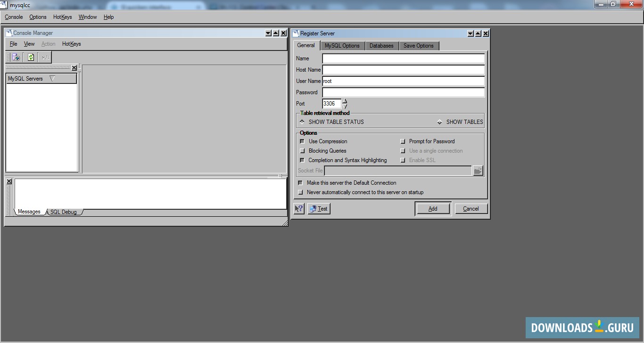Grab the Console Manager toolbar handle
The width and height of the screenshot is (644, 343).
(x=8, y=57)
